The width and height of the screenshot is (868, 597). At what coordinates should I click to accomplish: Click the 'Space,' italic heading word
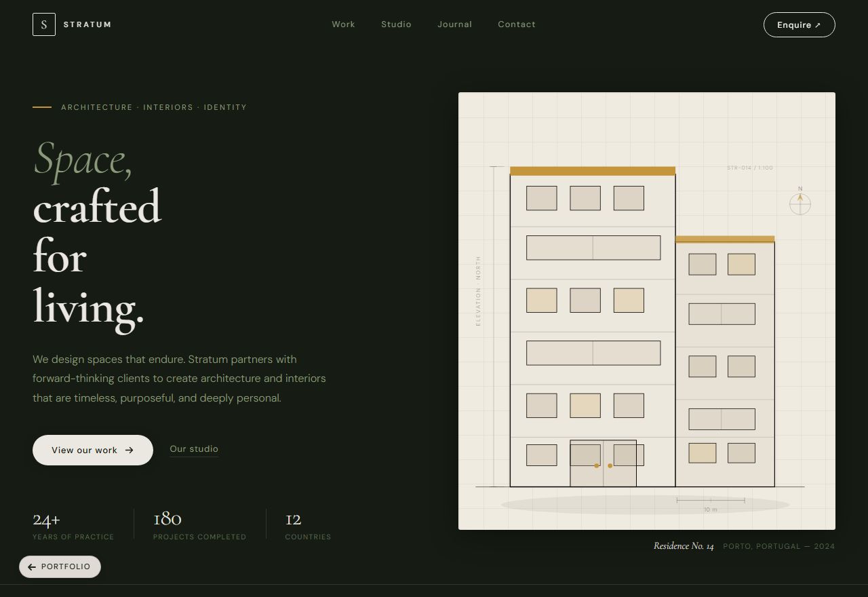(83, 160)
